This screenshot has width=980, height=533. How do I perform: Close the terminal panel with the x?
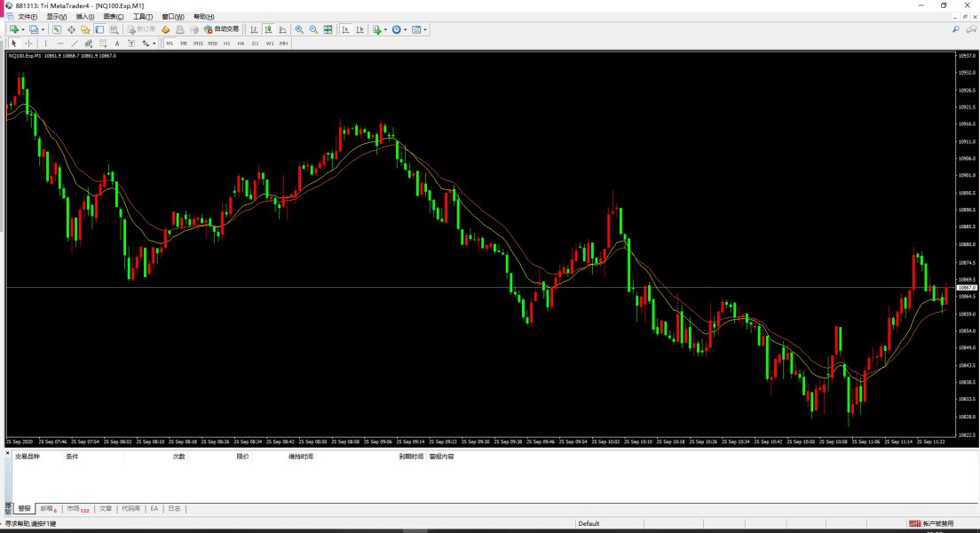click(7, 453)
